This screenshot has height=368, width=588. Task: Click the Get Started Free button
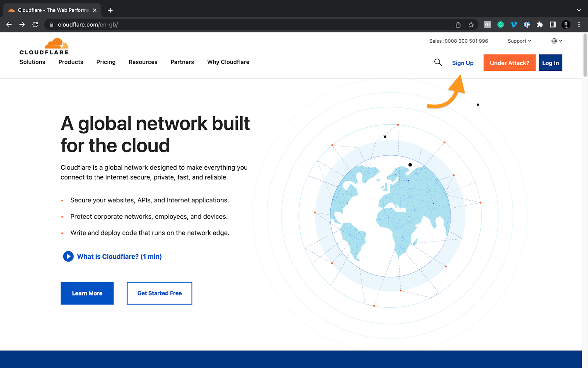coord(159,293)
